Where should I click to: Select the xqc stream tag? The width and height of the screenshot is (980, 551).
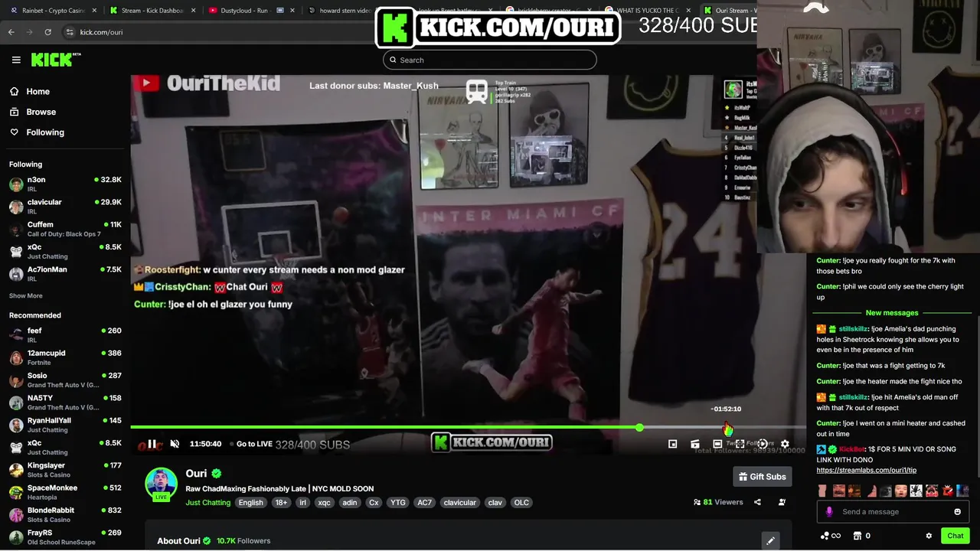[x=324, y=503]
